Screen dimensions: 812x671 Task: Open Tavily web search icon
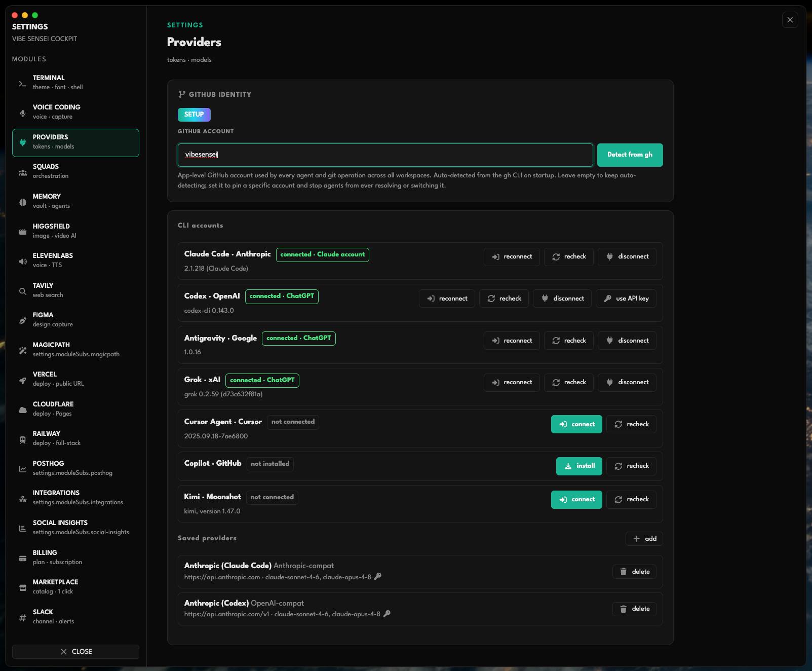(x=22, y=291)
